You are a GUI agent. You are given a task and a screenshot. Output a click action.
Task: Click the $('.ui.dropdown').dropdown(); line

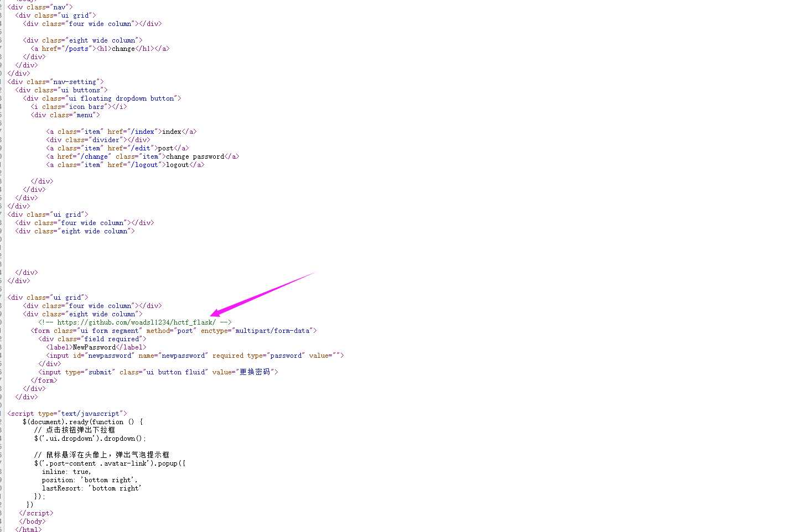[90, 439]
